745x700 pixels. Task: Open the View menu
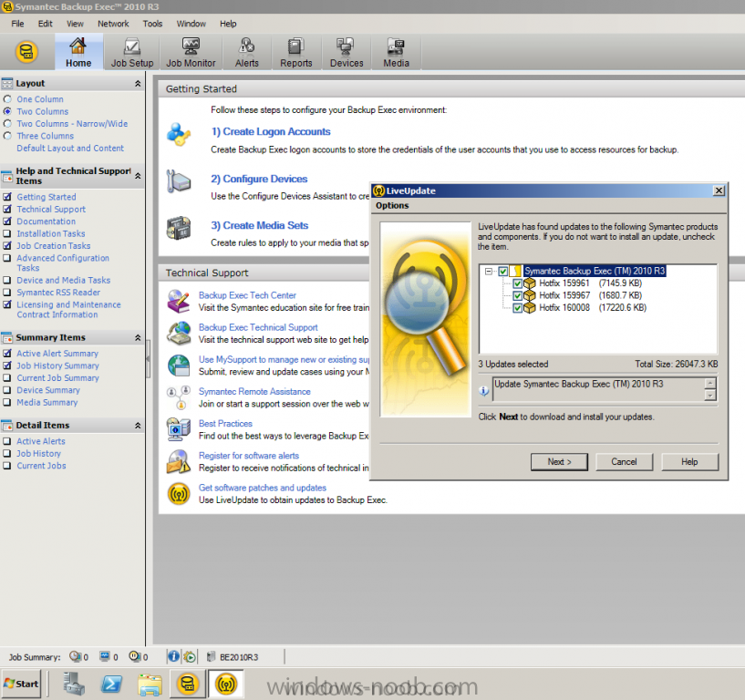click(75, 24)
